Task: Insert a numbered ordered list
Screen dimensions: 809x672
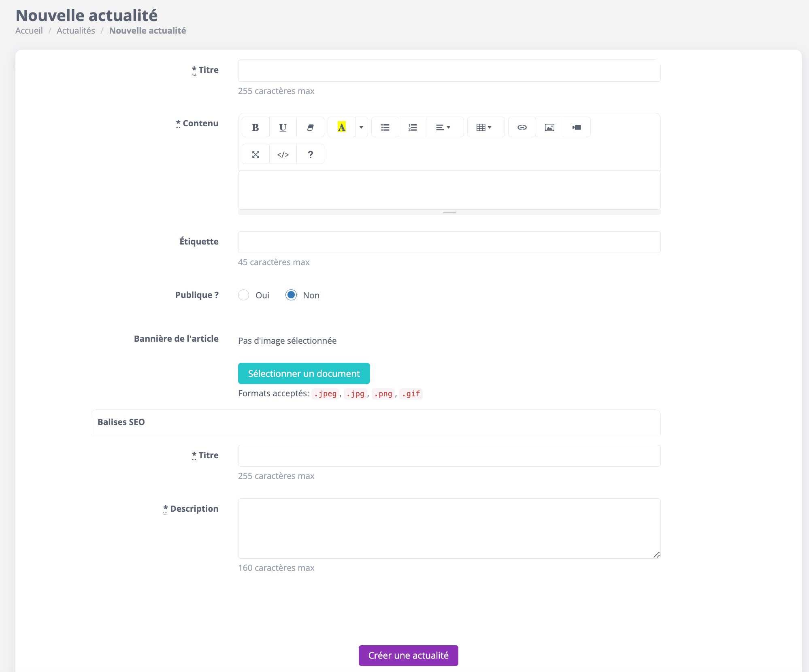Action: coord(413,128)
